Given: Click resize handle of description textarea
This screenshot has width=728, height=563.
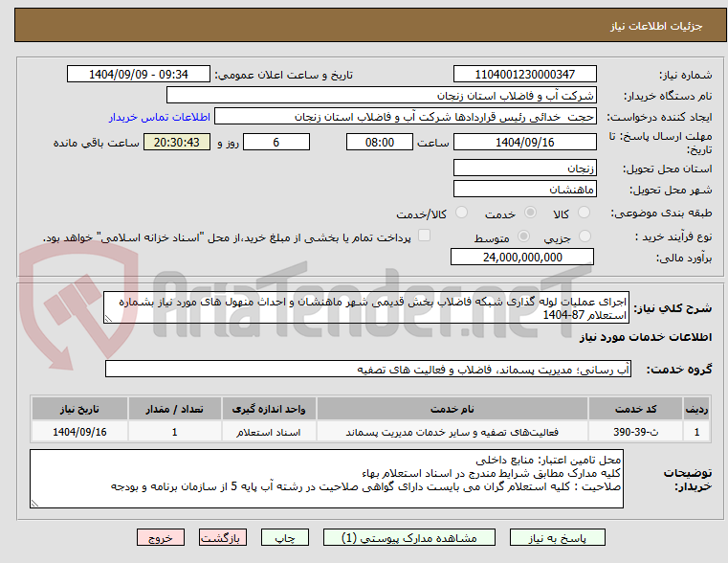Looking at the screenshot, I should pyautogui.click(x=108, y=319).
